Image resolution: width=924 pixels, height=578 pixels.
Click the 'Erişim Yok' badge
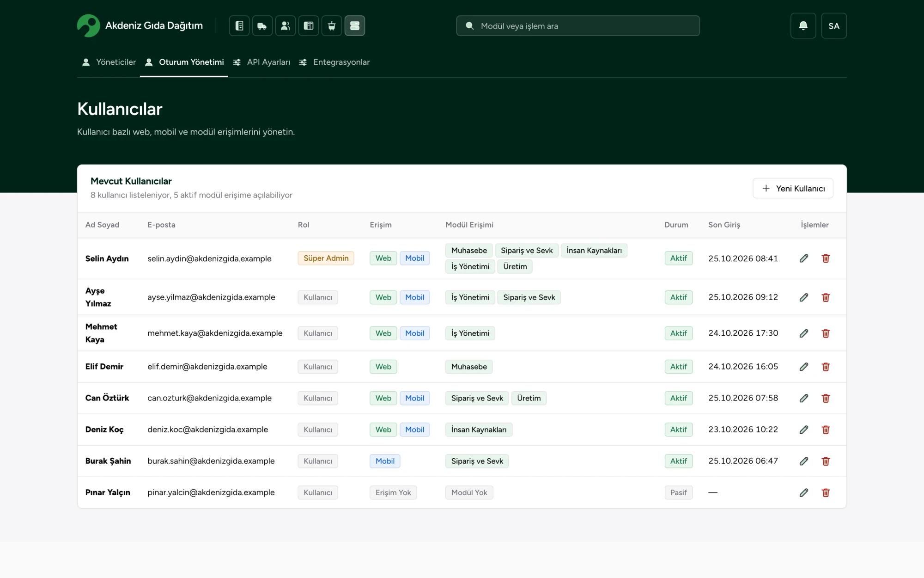pos(393,492)
